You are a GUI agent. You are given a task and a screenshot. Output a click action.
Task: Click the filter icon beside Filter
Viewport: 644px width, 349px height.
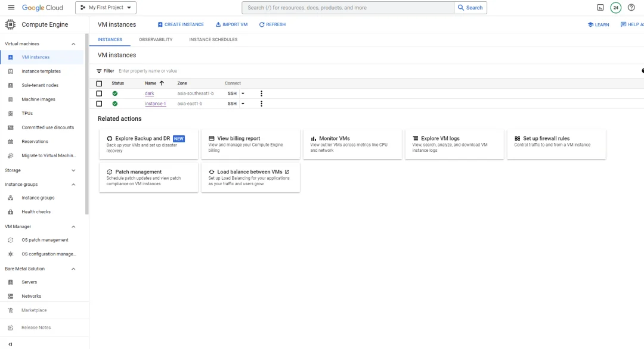tap(99, 71)
